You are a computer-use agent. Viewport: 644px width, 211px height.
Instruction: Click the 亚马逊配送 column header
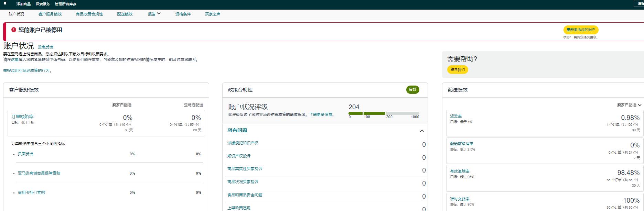click(x=193, y=105)
